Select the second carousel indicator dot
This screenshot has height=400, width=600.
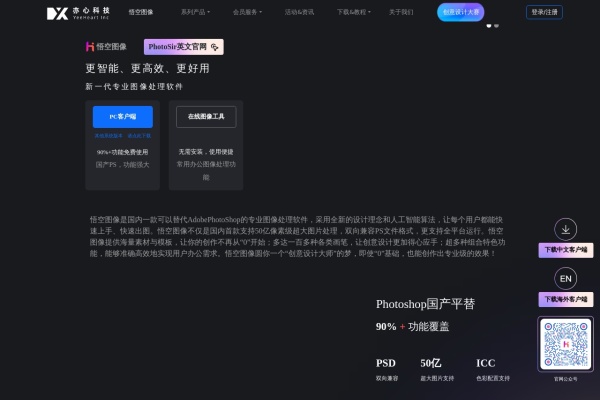(x=496, y=26)
